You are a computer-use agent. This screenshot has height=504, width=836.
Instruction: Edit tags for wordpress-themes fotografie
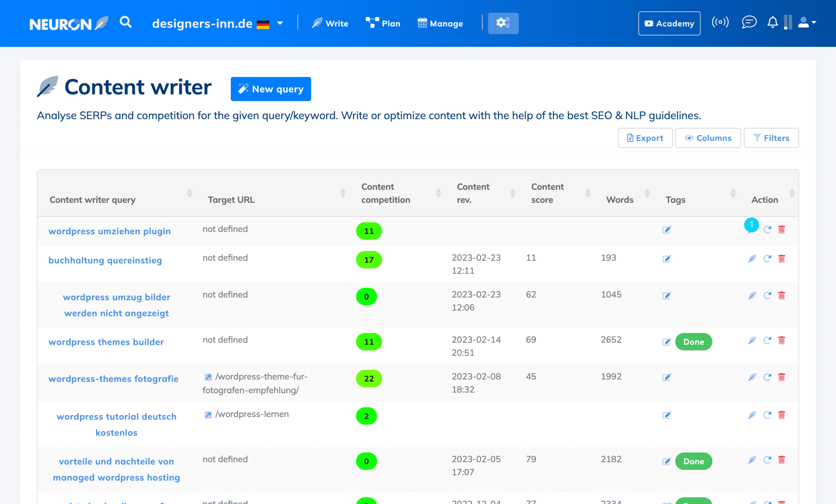[667, 377]
